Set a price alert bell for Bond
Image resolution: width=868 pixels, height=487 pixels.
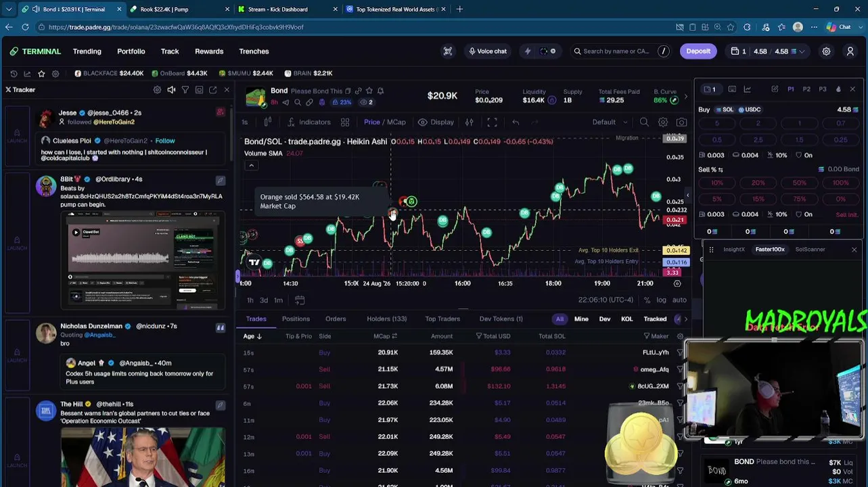380,91
